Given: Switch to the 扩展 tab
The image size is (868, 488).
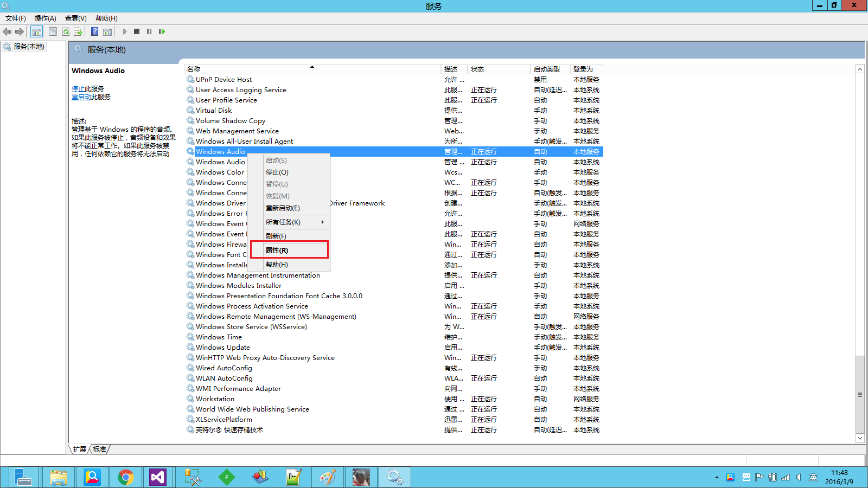Looking at the screenshot, I should coord(80,450).
